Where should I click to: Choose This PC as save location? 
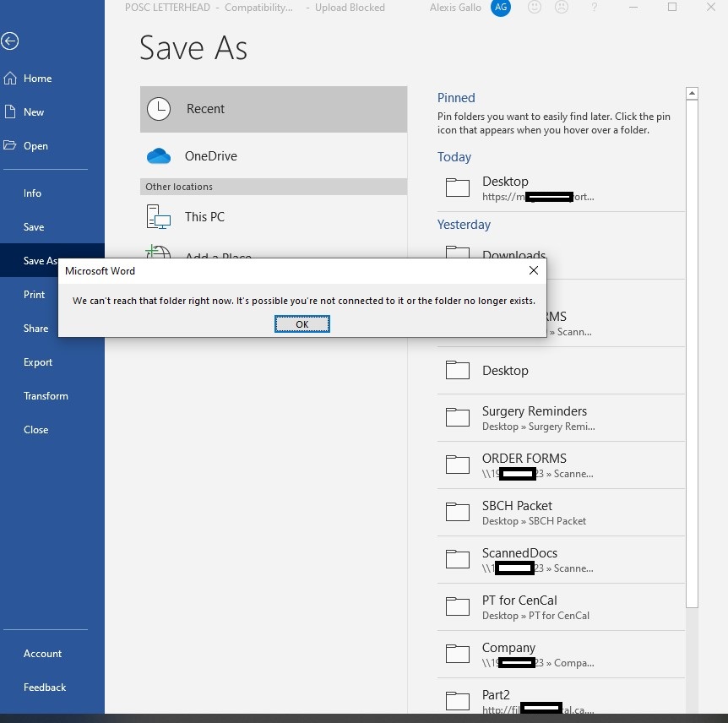click(274, 217)
